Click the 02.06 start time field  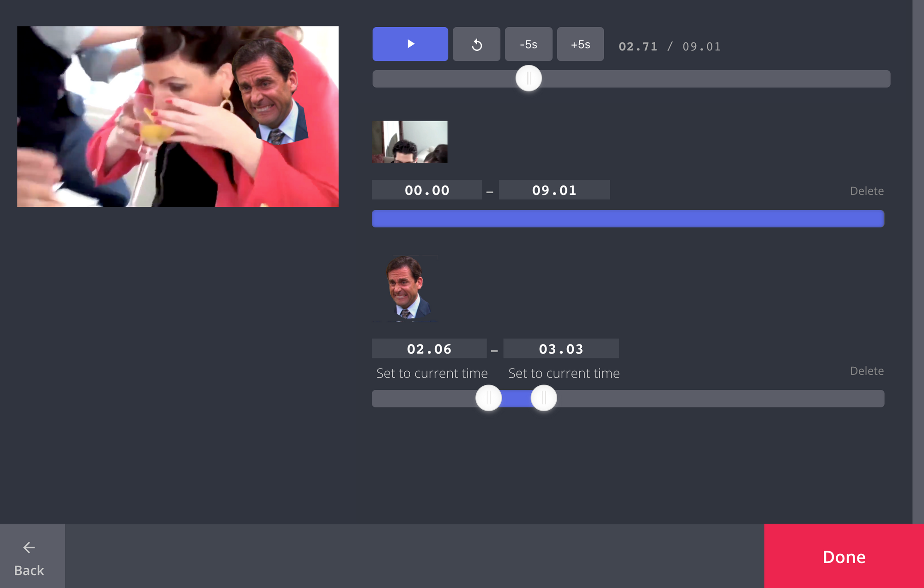[x=429, y=349]
